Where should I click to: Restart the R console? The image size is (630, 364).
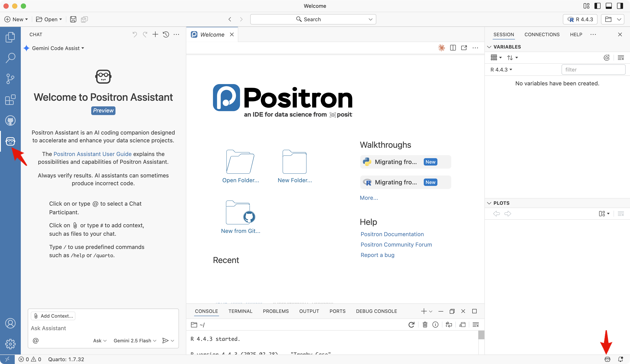click(x=411, y=325)
